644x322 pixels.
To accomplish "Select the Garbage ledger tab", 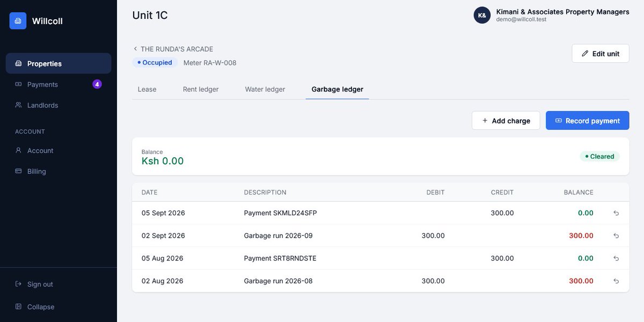I will [x=338, y=89].
